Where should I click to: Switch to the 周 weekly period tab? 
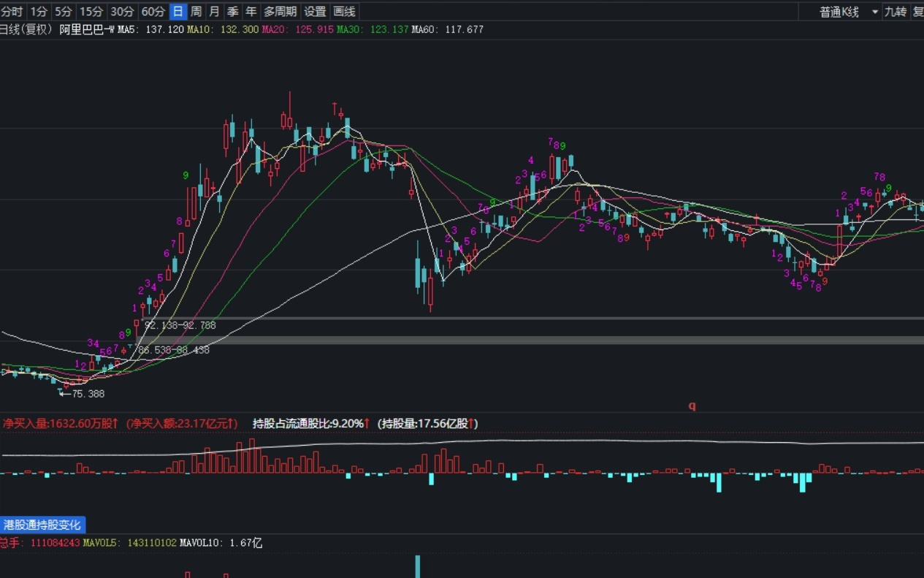(x=196, y=12)
